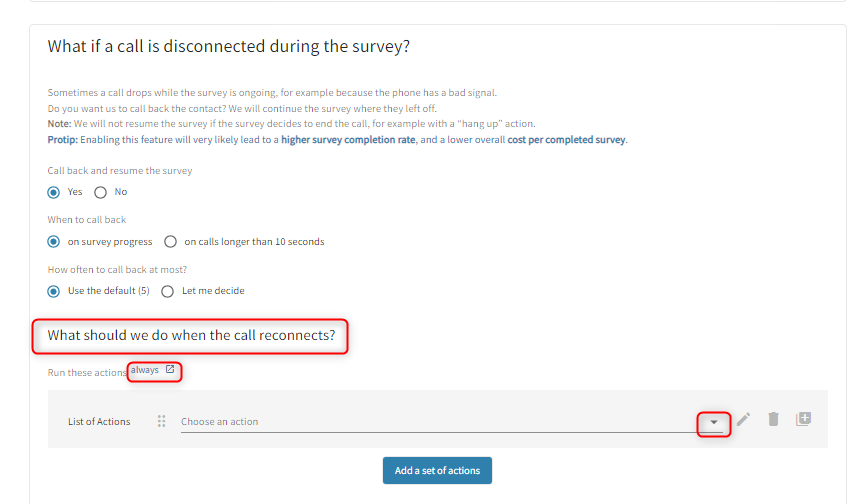
Task: Open the always condition link
Action: 144,370
